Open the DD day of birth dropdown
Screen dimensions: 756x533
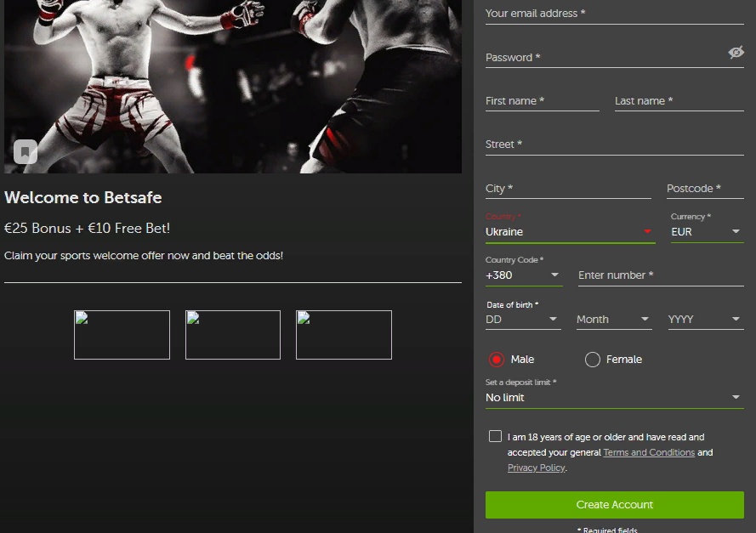[523, 319]
